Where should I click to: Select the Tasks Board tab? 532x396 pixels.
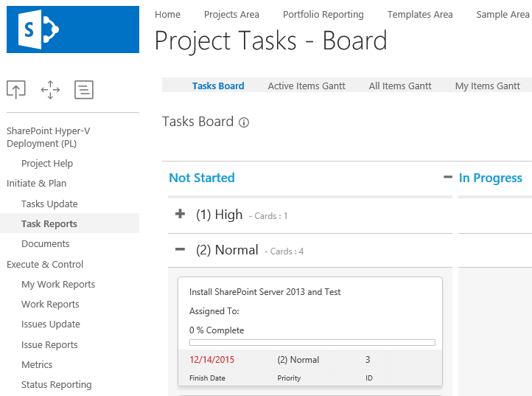tap(218, 86)
